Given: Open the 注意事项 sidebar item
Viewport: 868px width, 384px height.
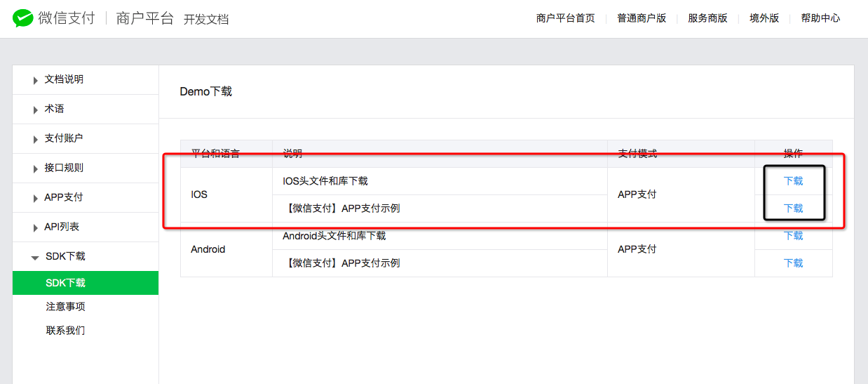Looking at the screenshot, I should (x=66, y=307).
